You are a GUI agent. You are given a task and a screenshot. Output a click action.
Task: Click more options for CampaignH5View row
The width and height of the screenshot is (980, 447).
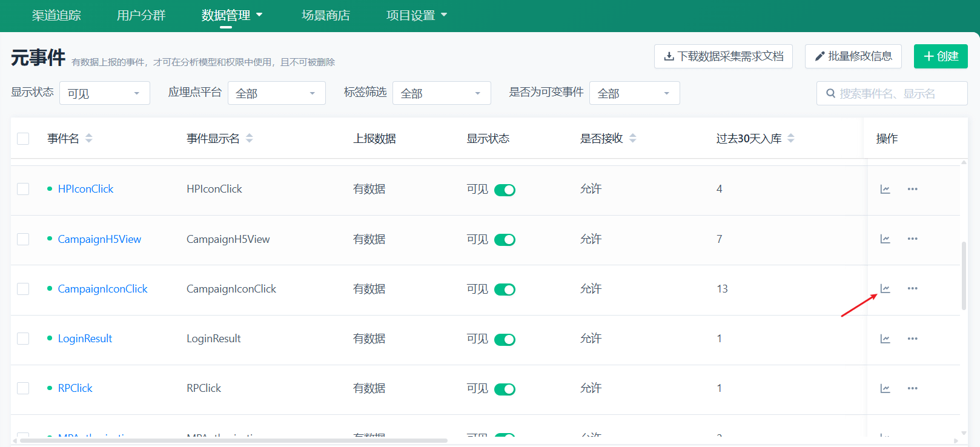point(912,239)
